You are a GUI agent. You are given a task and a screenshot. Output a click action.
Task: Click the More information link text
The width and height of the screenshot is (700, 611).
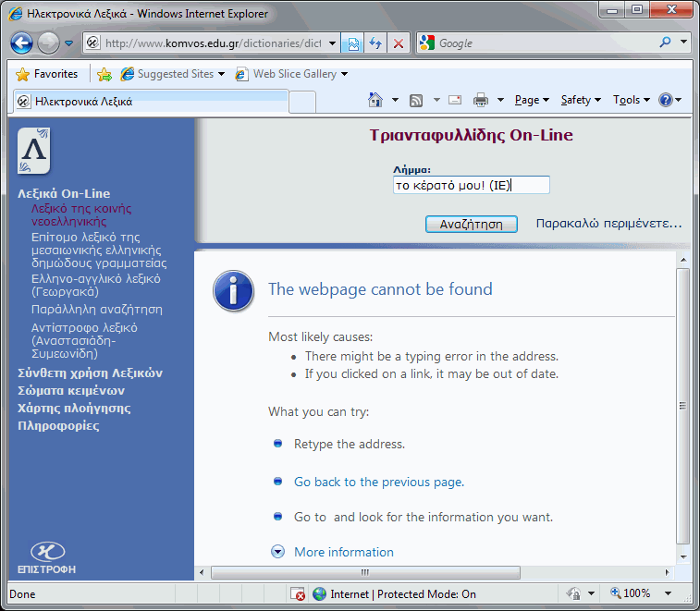pos(344,552)
